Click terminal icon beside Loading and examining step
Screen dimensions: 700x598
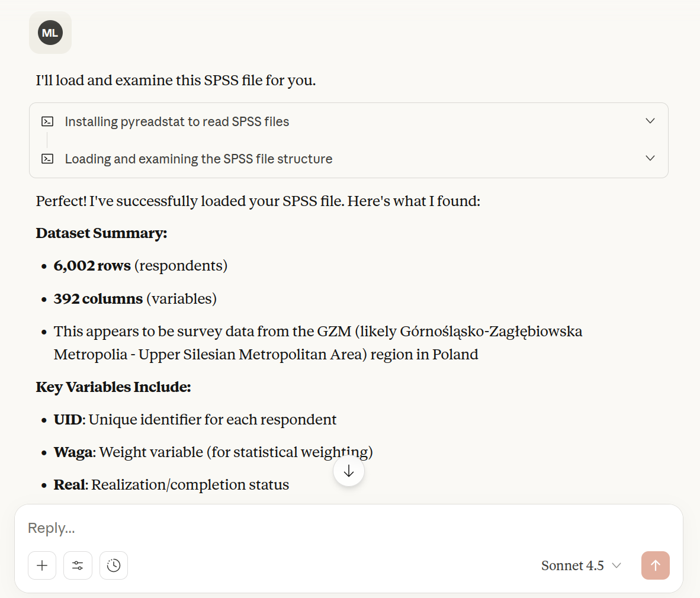coord(47,159)
